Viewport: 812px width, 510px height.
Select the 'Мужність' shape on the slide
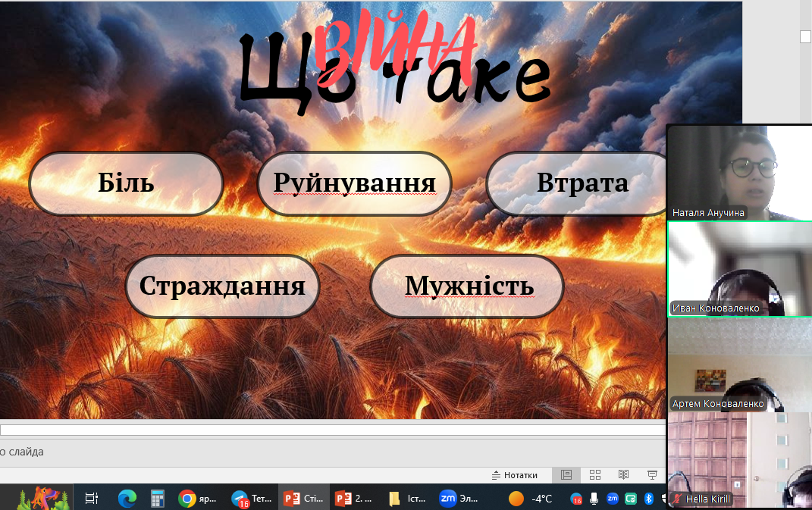pos(467,286)
